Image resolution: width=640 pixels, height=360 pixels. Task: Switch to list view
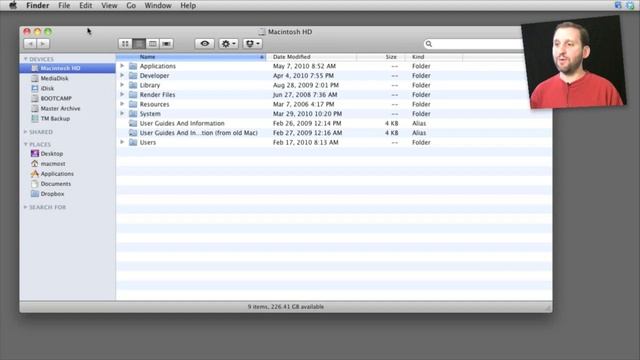point(139,44)
